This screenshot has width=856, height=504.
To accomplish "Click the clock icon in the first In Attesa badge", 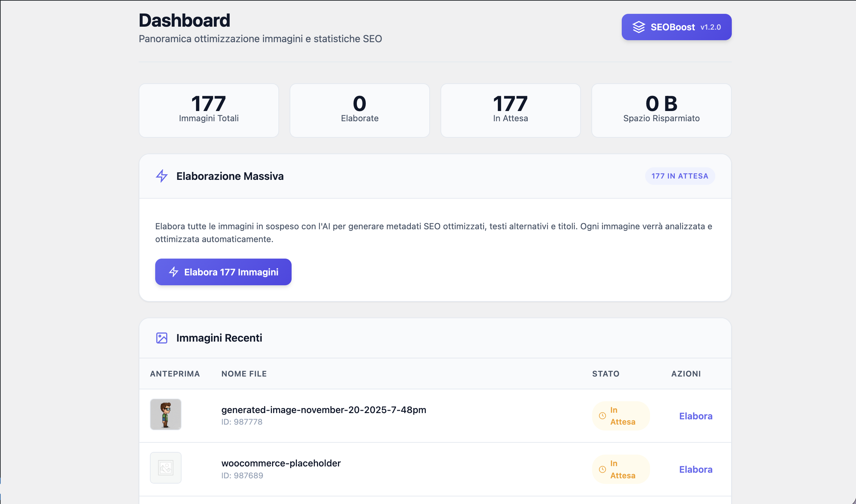I will tap(602, 416).
